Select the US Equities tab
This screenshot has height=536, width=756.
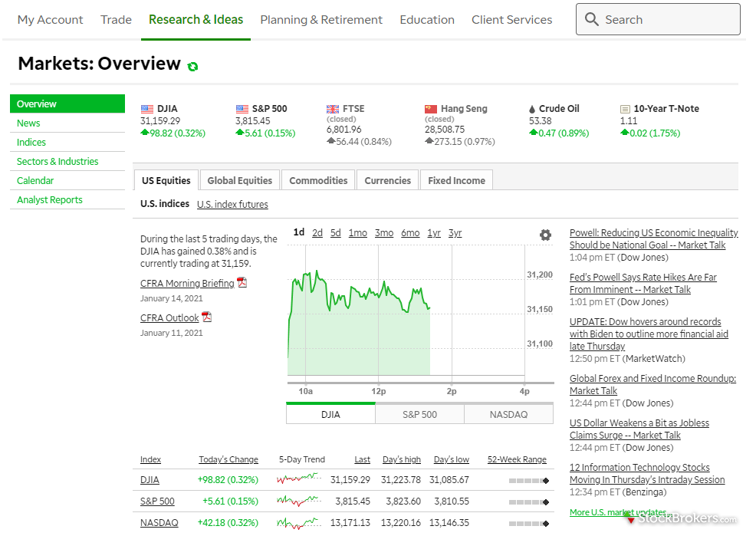166,180
